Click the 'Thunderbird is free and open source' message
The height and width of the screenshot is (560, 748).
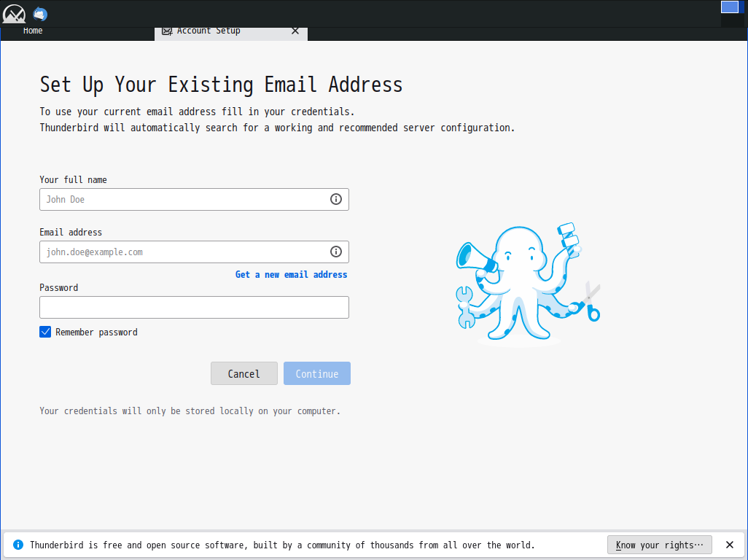point(282,545)
